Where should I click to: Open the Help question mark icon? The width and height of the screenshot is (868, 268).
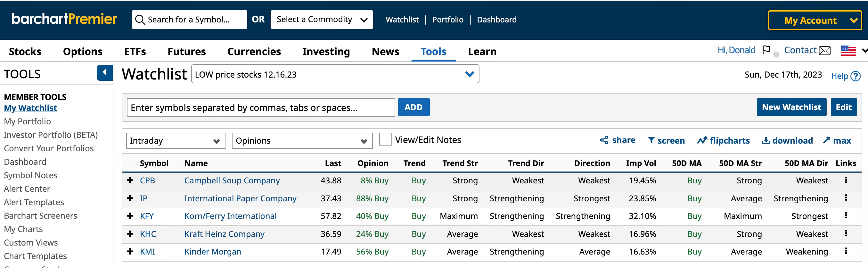856,76
